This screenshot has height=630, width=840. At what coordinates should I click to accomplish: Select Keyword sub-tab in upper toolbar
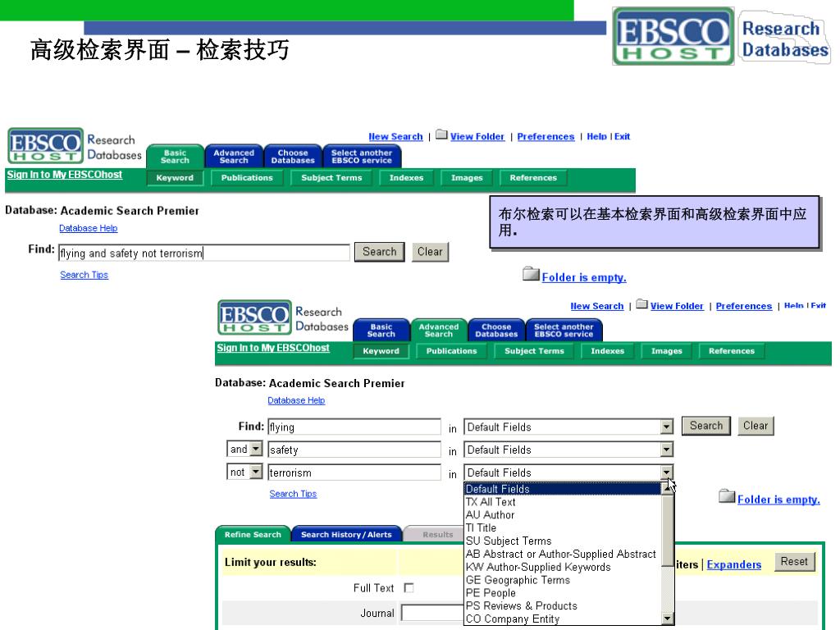[175, 178]
